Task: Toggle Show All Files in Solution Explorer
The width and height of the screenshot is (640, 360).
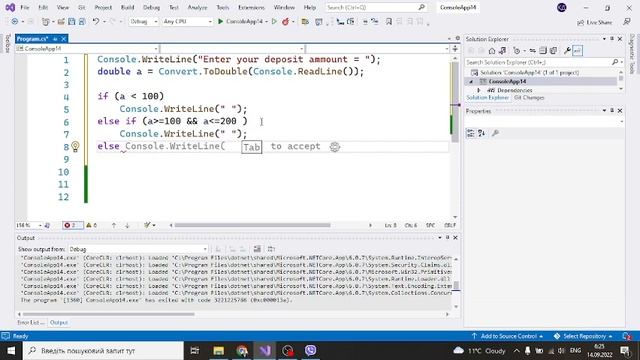Action: pyautogui.click(x=553, y=51)
